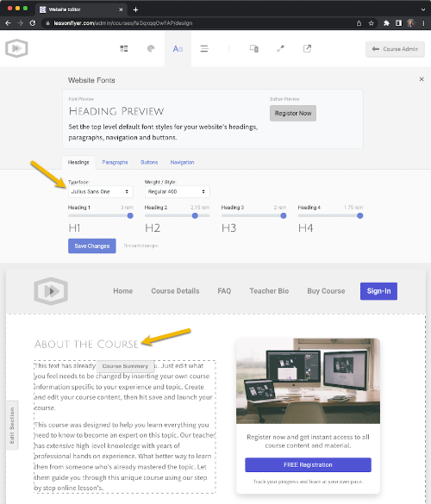Open the browser share icon

click(x=359, y=23)
